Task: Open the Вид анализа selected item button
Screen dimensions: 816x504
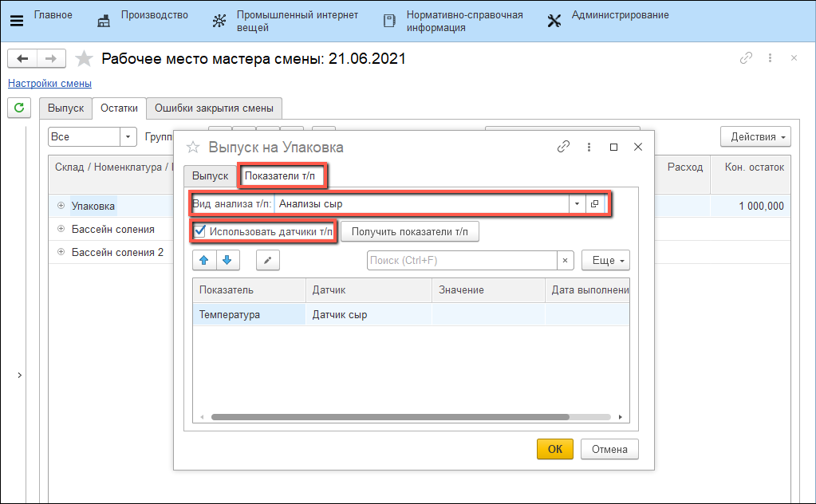Action: (595, 204)
